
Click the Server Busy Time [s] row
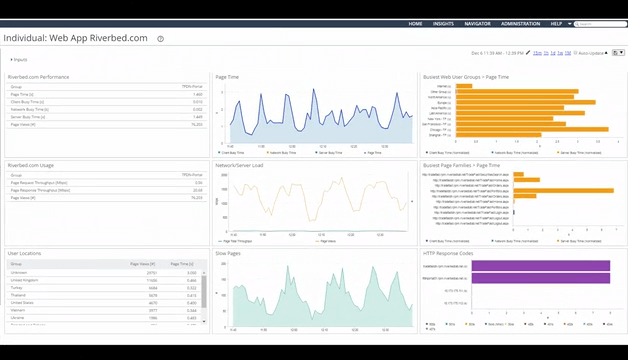point(106,117)
